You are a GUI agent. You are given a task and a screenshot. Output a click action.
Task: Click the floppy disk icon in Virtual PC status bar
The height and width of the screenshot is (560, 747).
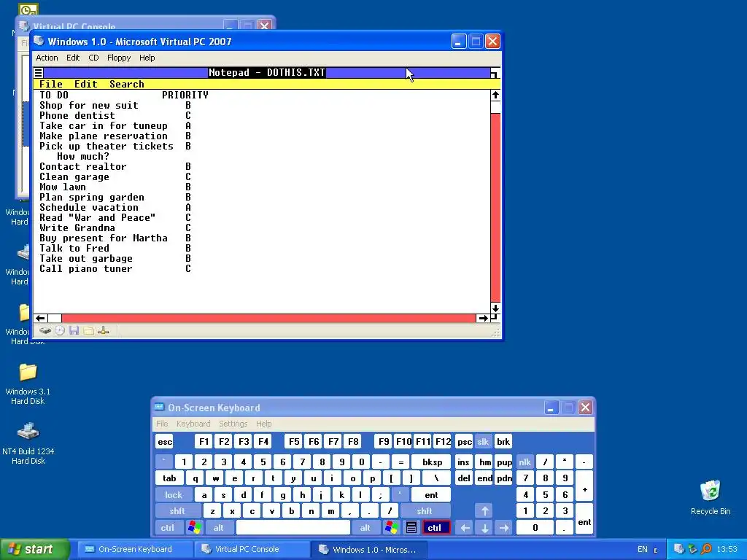tap(74, 330)
